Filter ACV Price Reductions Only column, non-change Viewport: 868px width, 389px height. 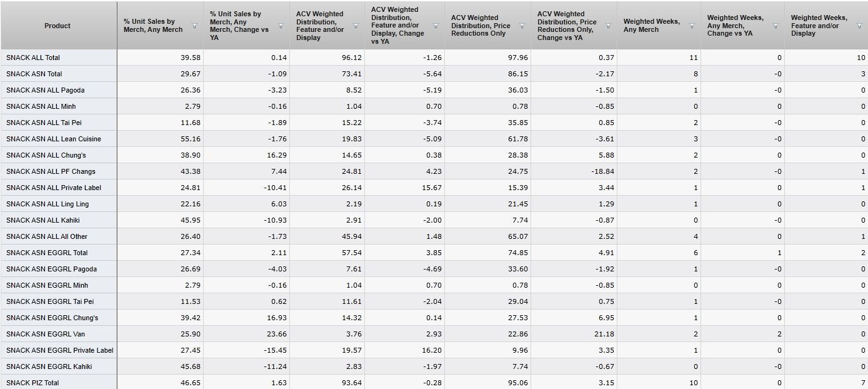pyautogui.click(x=522, y=26)
